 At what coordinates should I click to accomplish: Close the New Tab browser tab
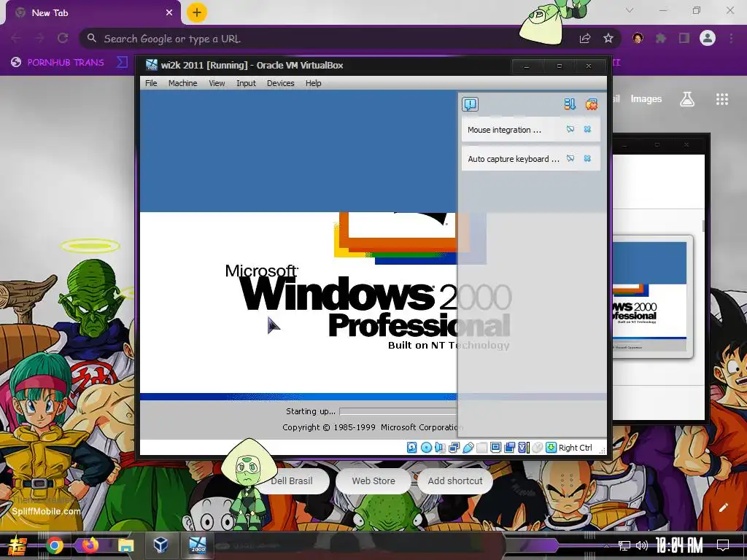pyautogui.click(x=169, y=13)
